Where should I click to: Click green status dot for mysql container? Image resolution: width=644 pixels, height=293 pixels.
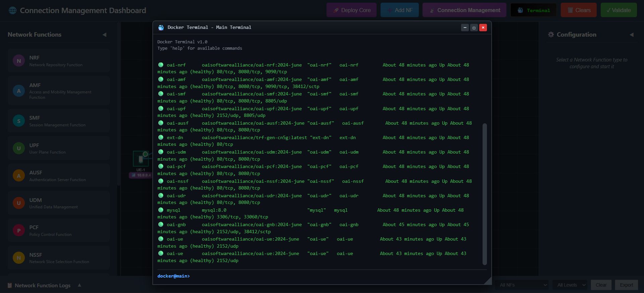[x=161, y=210]
